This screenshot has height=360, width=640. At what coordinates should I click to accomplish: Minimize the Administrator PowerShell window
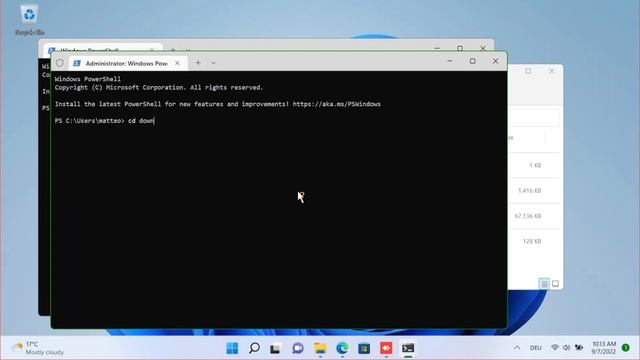[450, 61]
